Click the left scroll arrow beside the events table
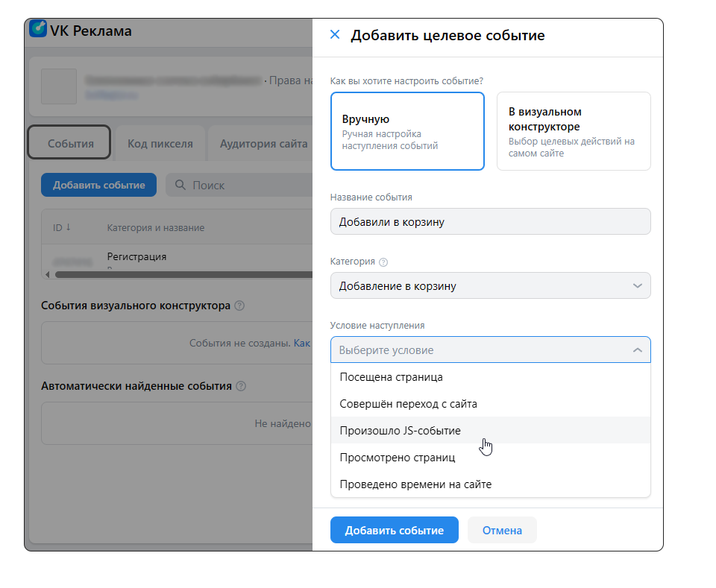716x588 pixels. pos(47,276)
